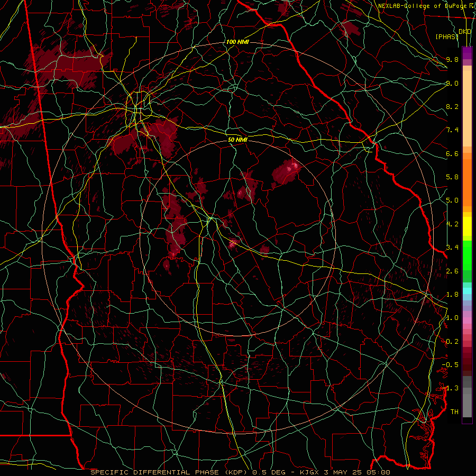Click the [PHAS] label above the color scale
This screenshot has width=476, height=476.
tap(447, 36)
